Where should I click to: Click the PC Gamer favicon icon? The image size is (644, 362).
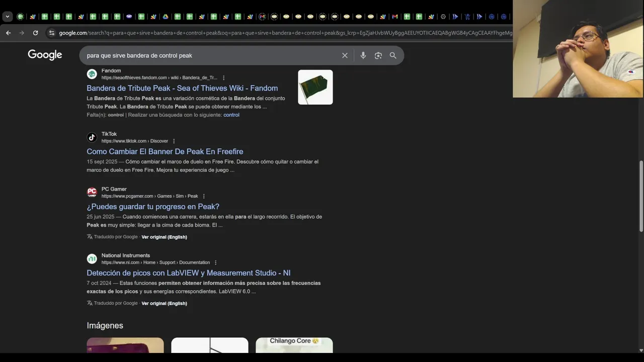click(92, 192)
